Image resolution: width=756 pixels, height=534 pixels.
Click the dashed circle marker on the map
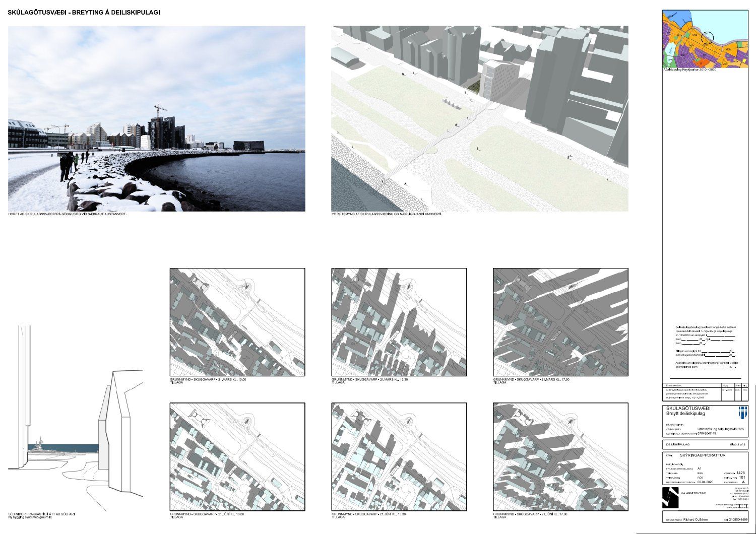[x=708, y=38]
